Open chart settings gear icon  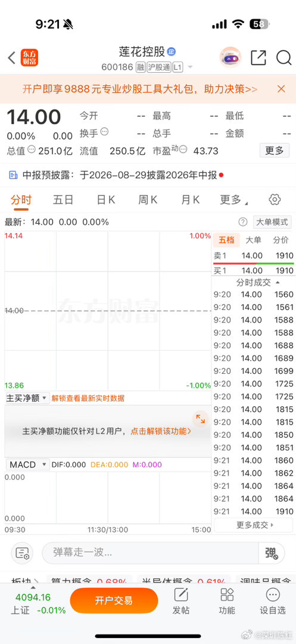pos(275,200)
